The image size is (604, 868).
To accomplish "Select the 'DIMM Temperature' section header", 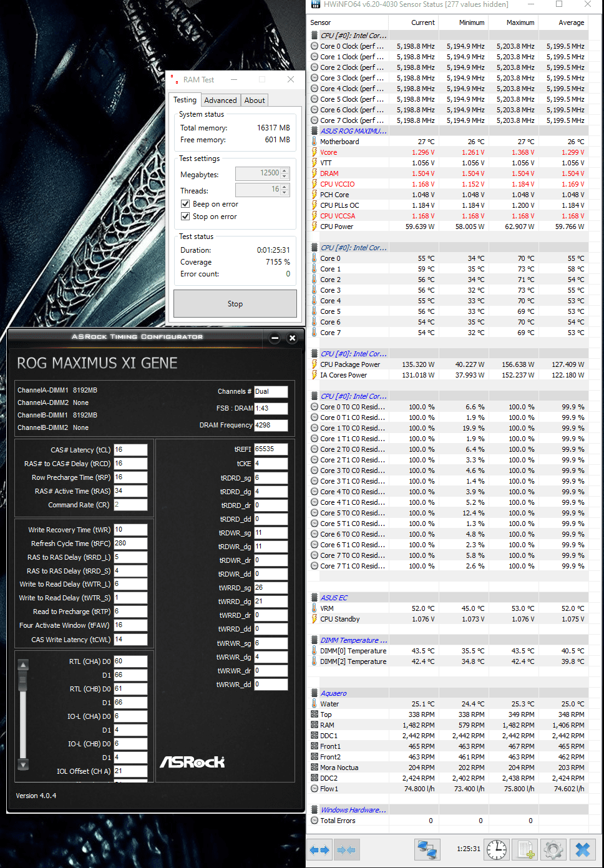I will (x=354, y=640).
